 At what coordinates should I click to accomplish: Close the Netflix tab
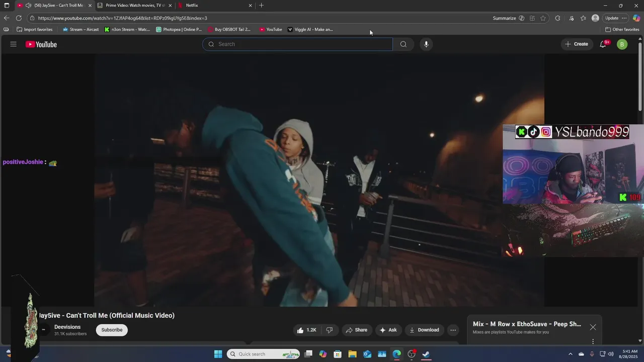(250, 6)
